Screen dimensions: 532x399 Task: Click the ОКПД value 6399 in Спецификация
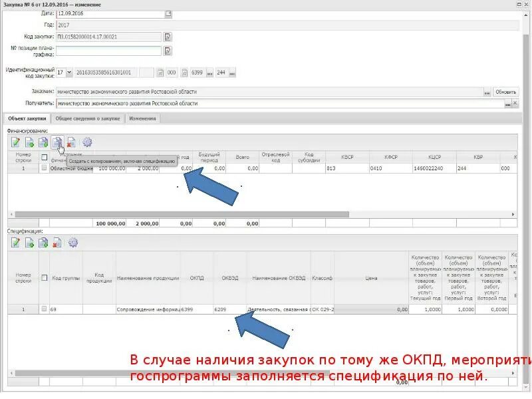pyautogui.click(x=197, y=309)
